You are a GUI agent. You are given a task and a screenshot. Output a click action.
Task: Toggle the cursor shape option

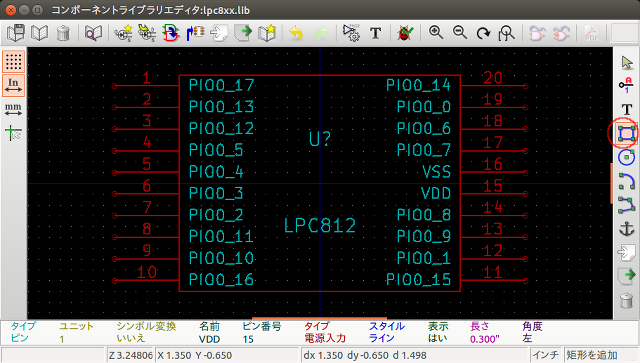coord(13,133)
